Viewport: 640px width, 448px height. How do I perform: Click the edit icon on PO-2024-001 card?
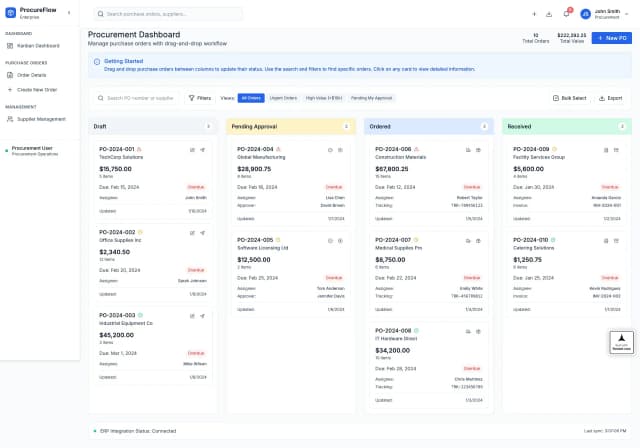click(x=193, y=149)
